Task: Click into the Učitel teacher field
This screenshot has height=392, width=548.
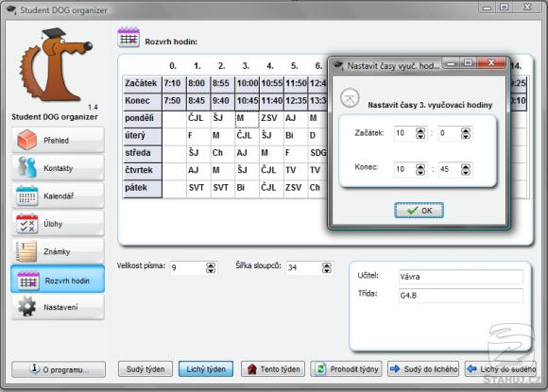Action: coord(461,277)
